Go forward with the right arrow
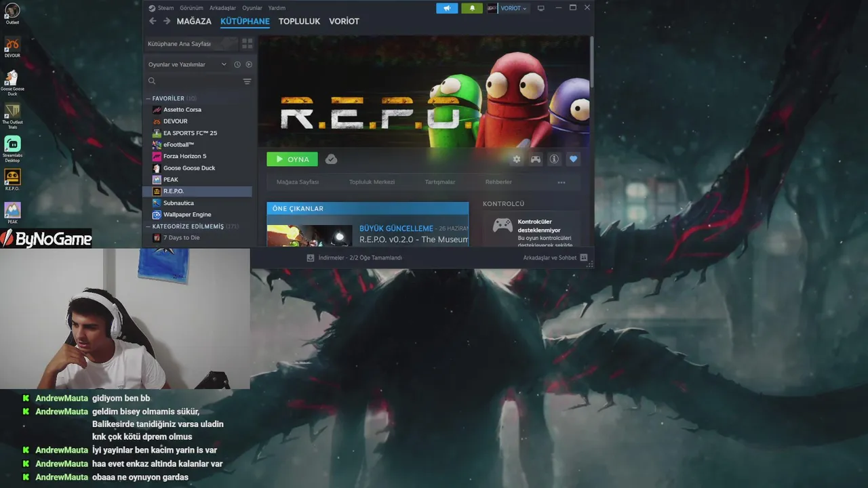The image size is (868, 488). 167,21
